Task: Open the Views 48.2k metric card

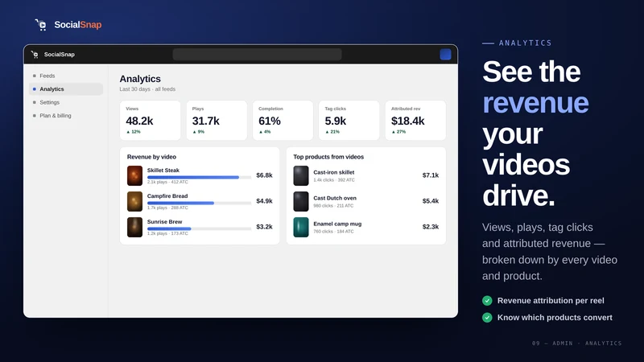Action: point(151,120)
